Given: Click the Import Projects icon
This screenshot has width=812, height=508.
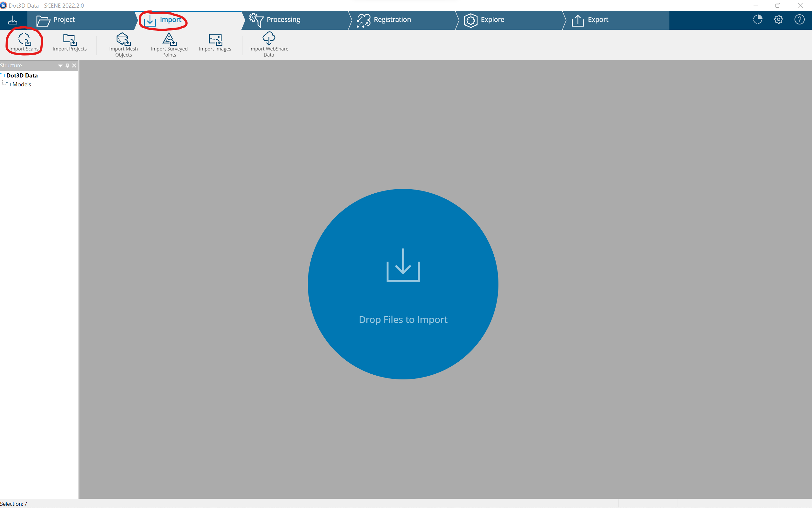Looking at the screenshot, I should [x=70, y=40].
